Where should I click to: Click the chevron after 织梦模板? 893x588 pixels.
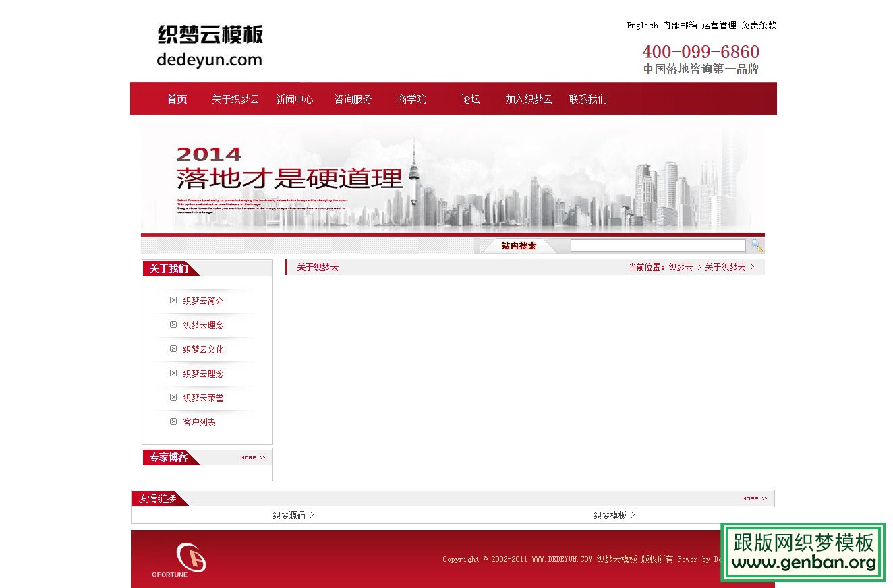point(633,514)
